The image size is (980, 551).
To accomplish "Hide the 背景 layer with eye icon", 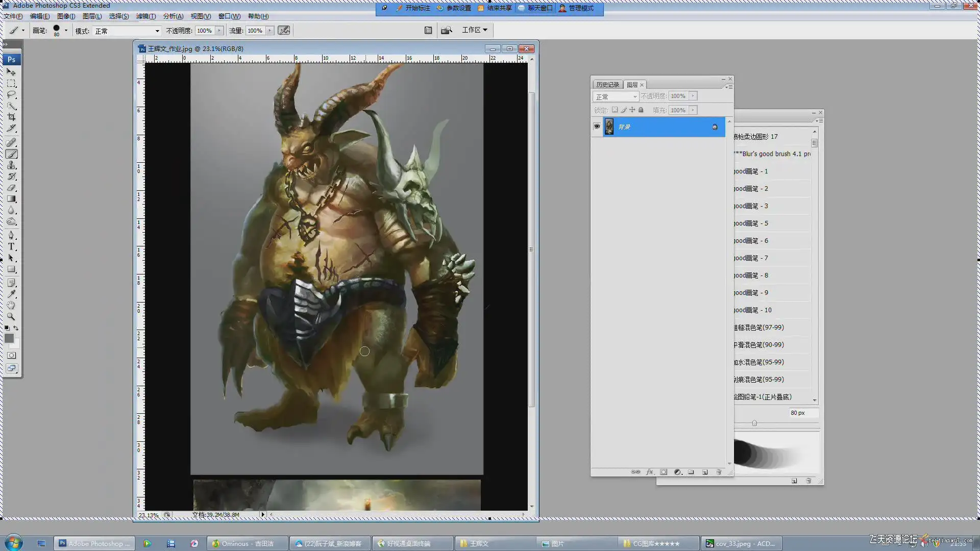I will click(x=597, y=127).
